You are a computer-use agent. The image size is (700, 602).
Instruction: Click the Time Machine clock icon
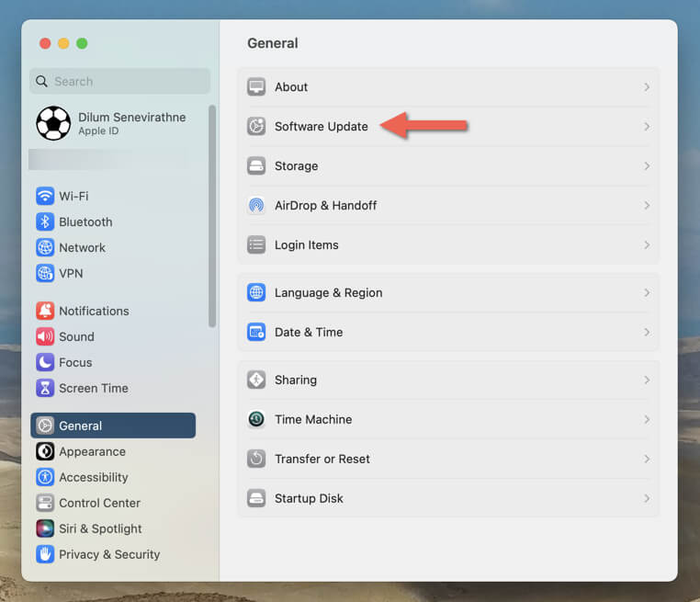[256, 419]
